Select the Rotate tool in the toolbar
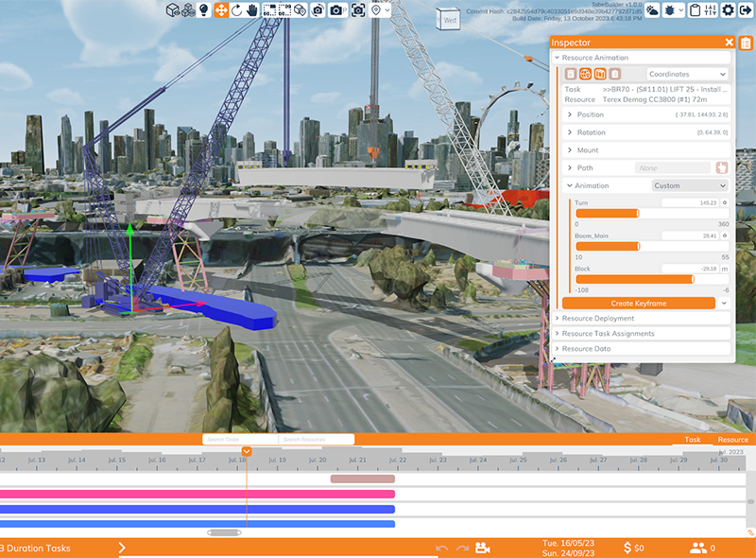756x558 pixels. tap(236, 9)
